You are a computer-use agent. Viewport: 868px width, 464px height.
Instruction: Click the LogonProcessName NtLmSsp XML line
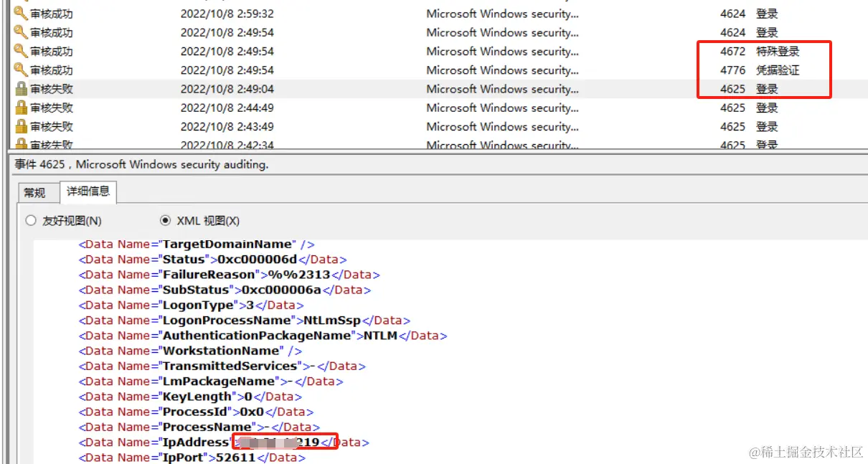tap(245, 320)
